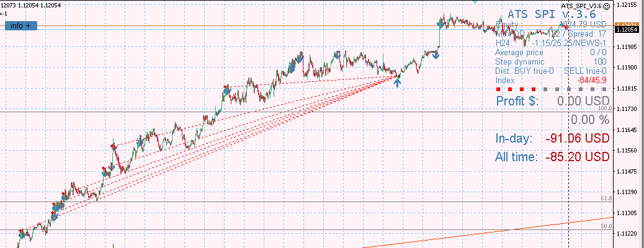Click the 1.11985 price scale label

click(628, 46)
